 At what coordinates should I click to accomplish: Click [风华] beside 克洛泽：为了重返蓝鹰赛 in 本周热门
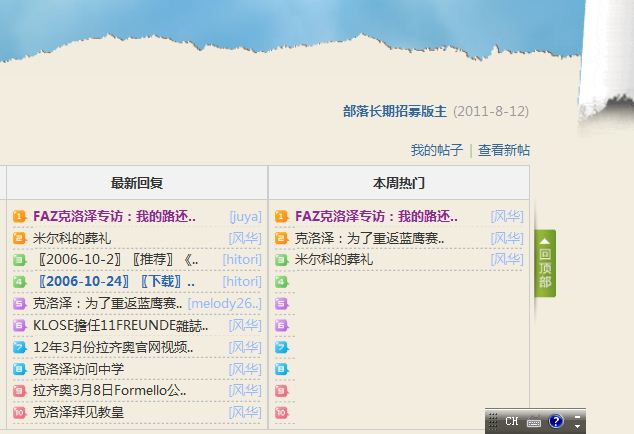(507, 238)
